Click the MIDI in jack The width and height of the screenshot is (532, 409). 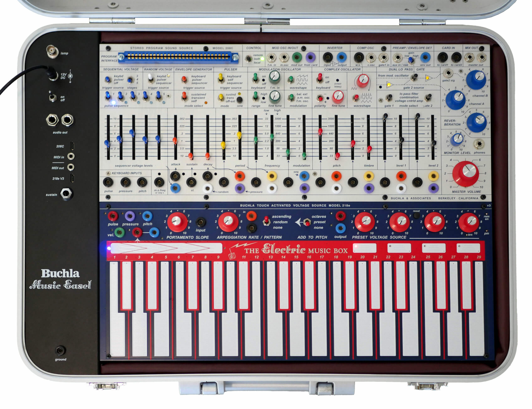pyautogui.click(x=71, y=156)
